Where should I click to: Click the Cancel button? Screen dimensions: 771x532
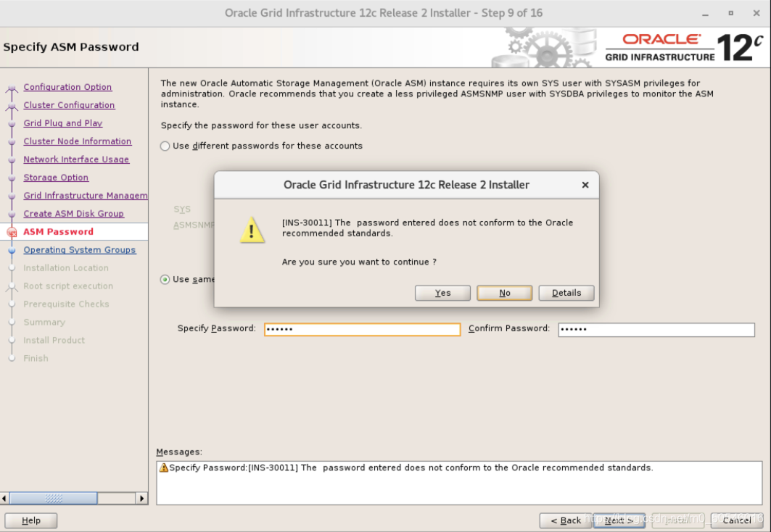[737, 520]
